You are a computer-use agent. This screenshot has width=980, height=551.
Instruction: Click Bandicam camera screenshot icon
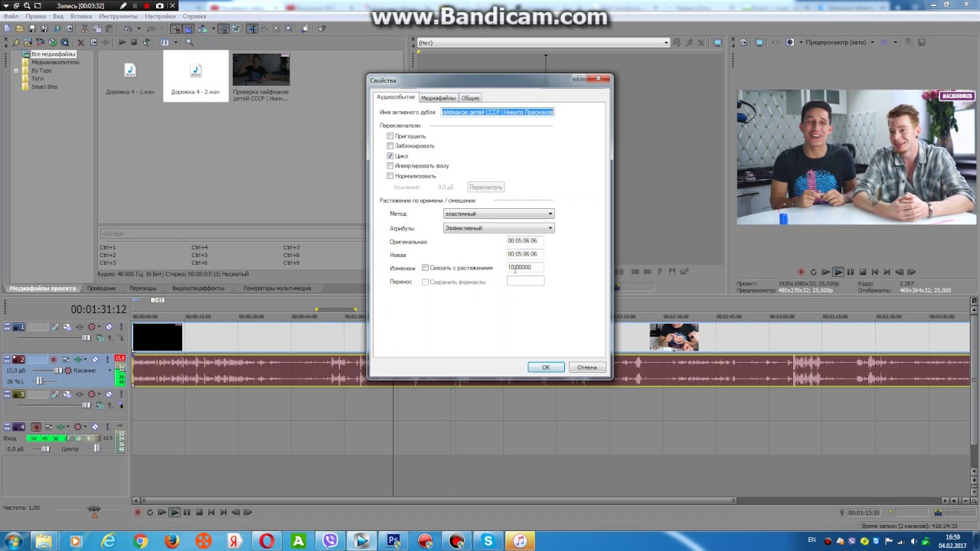[159, 5]
